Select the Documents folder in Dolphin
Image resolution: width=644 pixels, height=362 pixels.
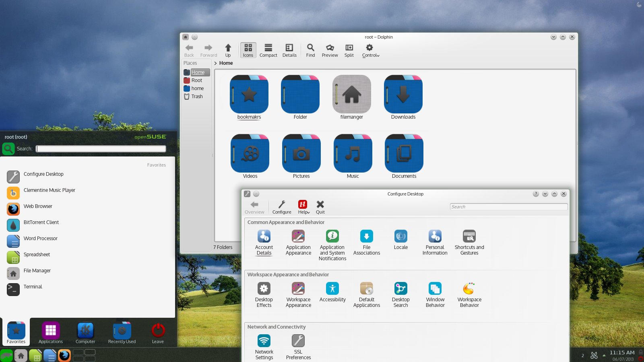coord(404,156)
